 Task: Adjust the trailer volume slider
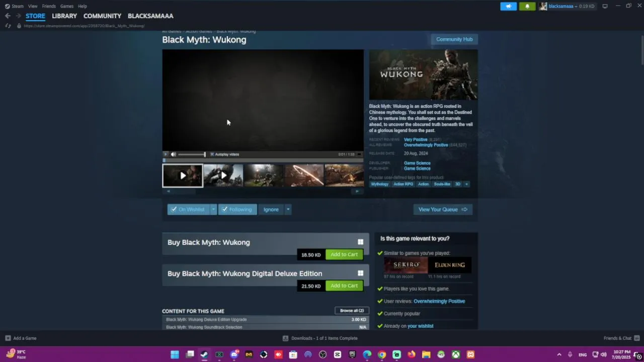point(192,154)
